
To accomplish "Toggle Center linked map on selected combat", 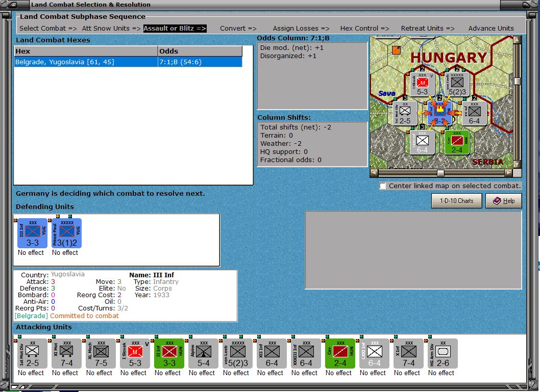I will click(383, 186).
